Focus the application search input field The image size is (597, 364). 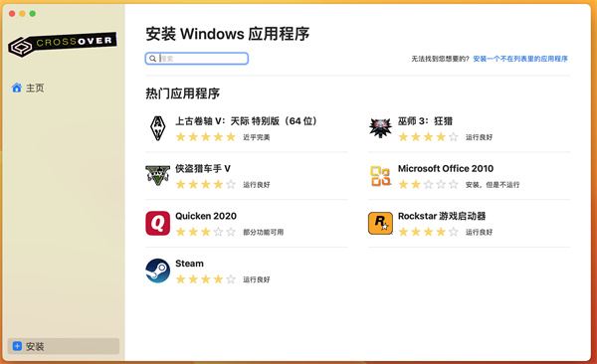(x=197, y=59)
